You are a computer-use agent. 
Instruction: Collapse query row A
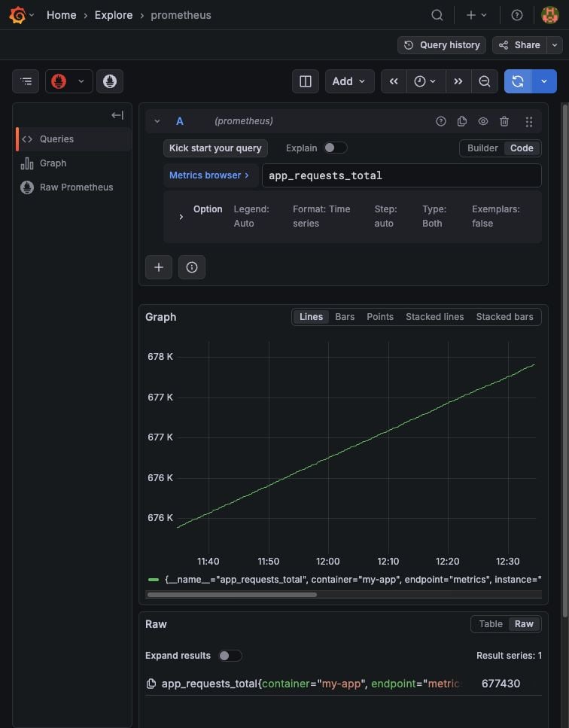pos(157,121)
